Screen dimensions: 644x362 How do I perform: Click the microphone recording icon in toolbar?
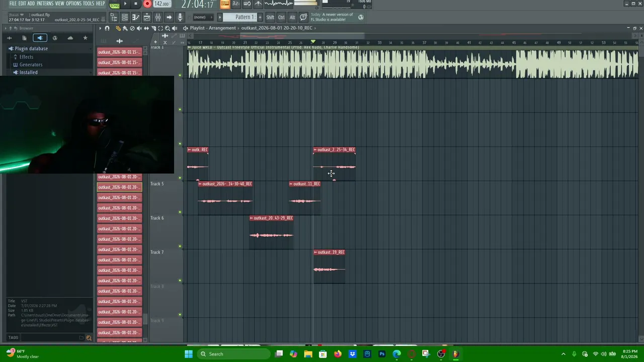[180, 17]
